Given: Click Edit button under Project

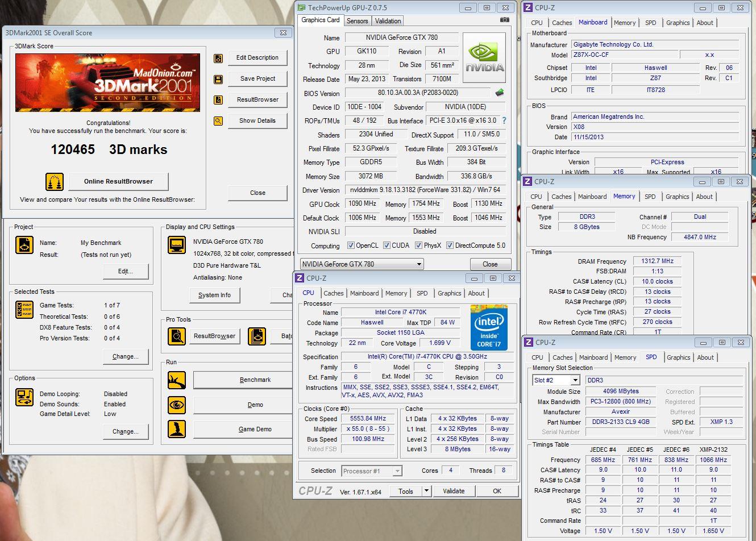Looking at the screenshot, I should [x=126, y=272].
